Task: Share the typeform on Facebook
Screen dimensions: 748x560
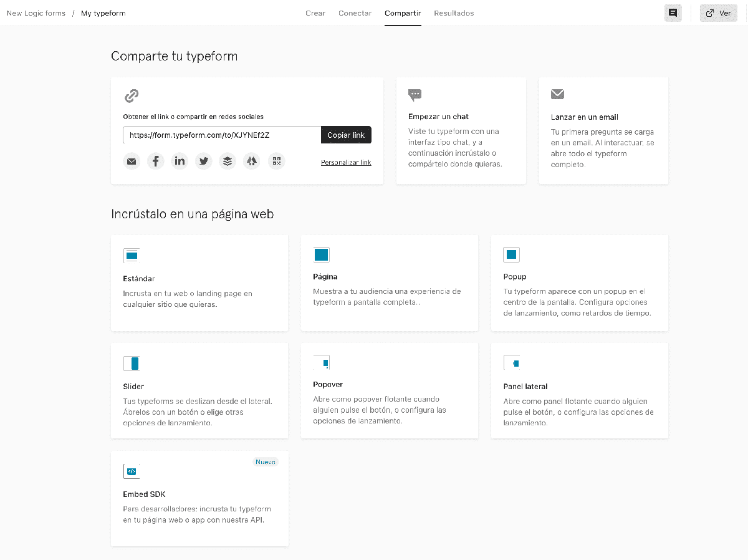Action: pyautogui.click(x=156, y=161)
